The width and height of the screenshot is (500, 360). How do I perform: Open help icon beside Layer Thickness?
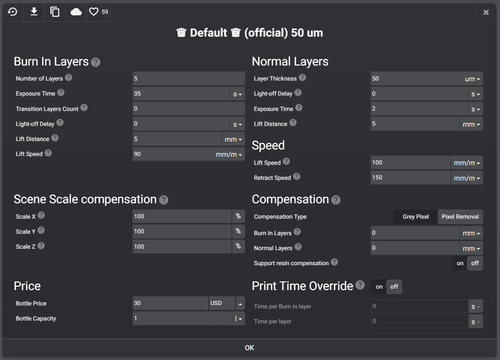tap(302, 78)
